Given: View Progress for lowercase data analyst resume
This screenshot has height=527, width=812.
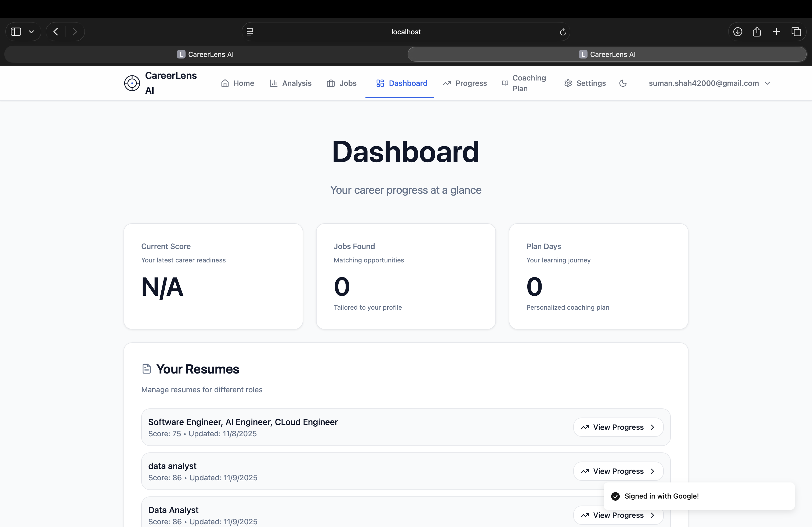Looking at the screenshot, I should click(618, 471).
